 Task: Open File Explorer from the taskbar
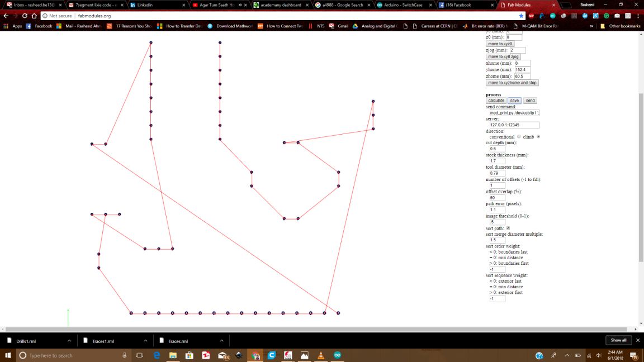tap(173, 355)
